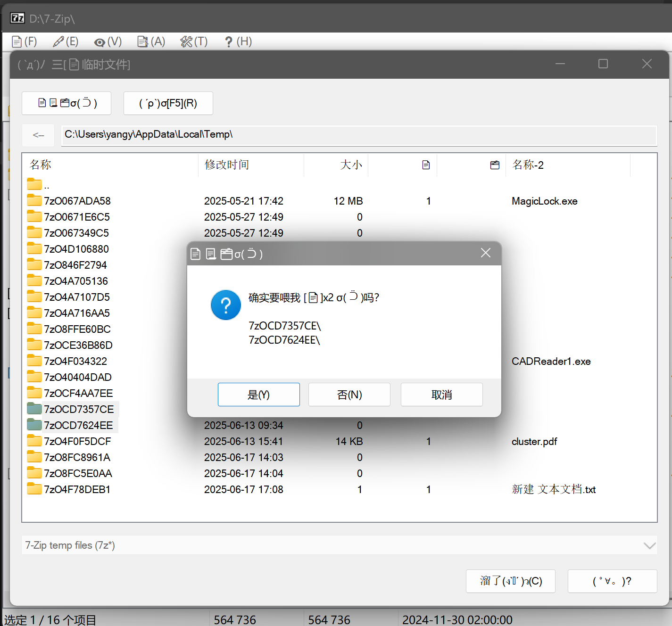Select the 7zO4F78DEB1 folder row

point(77,490)
